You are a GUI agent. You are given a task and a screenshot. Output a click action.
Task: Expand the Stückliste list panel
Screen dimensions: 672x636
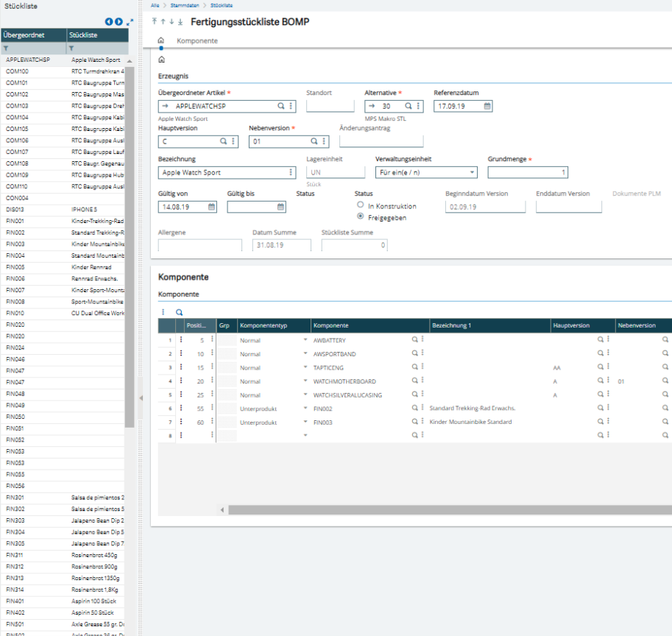[130, 21]
